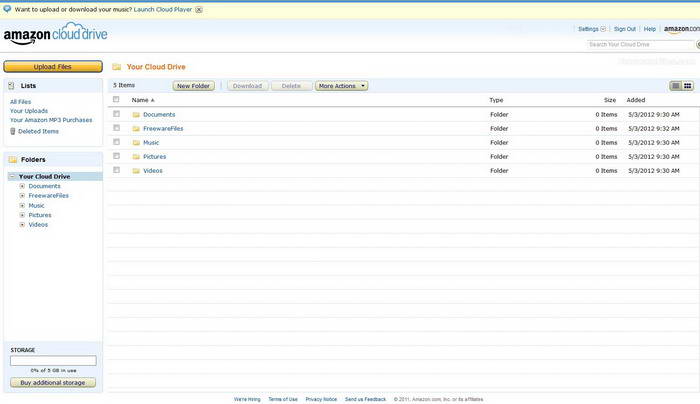700x404 pixels.
Task: Open the Privacy Notice footer link
Action: (x=321, y=399)
